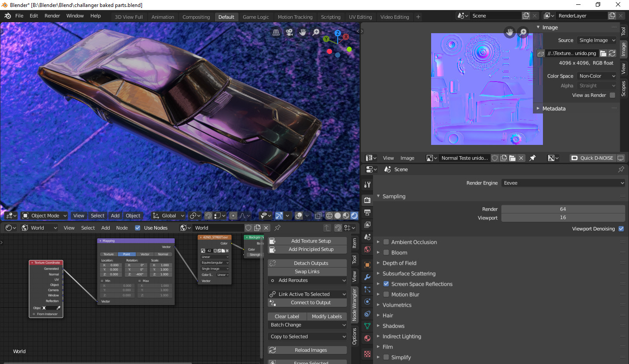Switch to wireframe viewport shading
The width and height of the screenshot is (629, 364).
329,216
